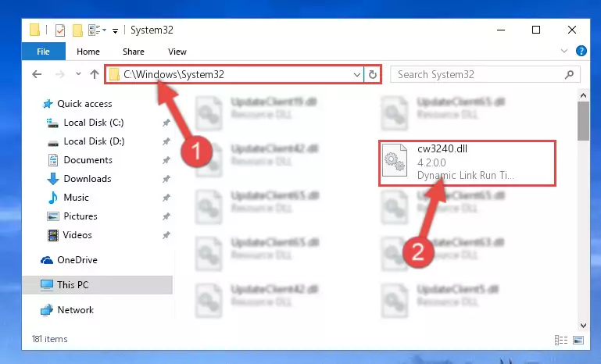601x364 pixels.
Task: Click the pin icon next to Pictures
Action: (x=166, y=216)
